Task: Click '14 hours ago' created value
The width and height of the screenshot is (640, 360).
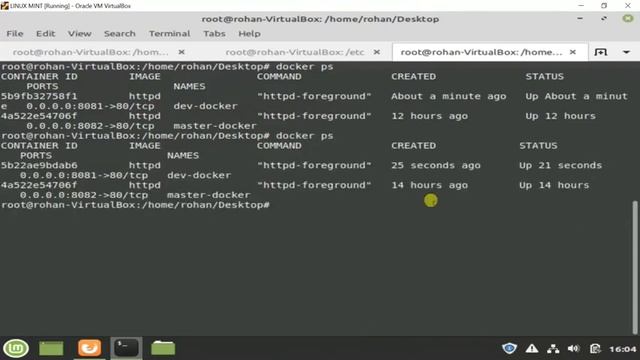Action: click(429, 185)
